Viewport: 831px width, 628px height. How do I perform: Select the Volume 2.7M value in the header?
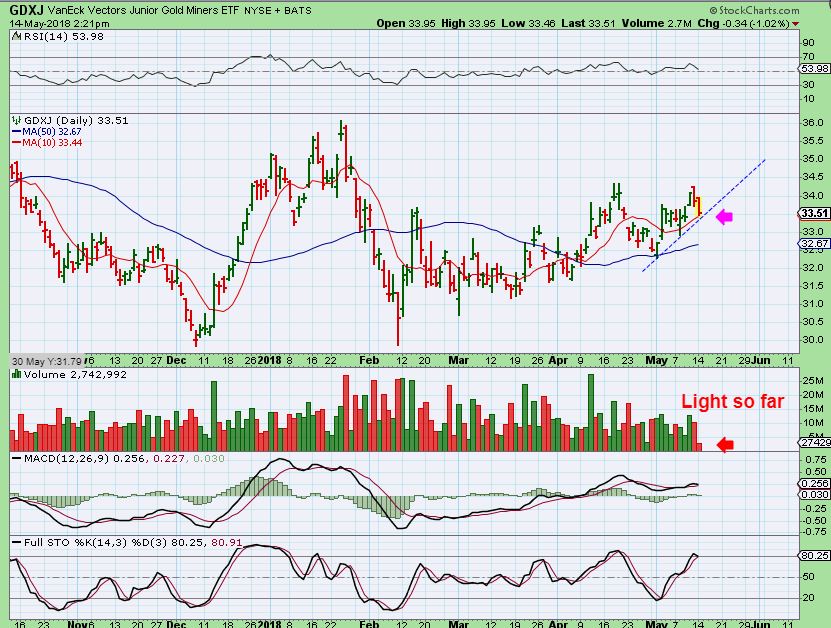(x=657, y=23)
